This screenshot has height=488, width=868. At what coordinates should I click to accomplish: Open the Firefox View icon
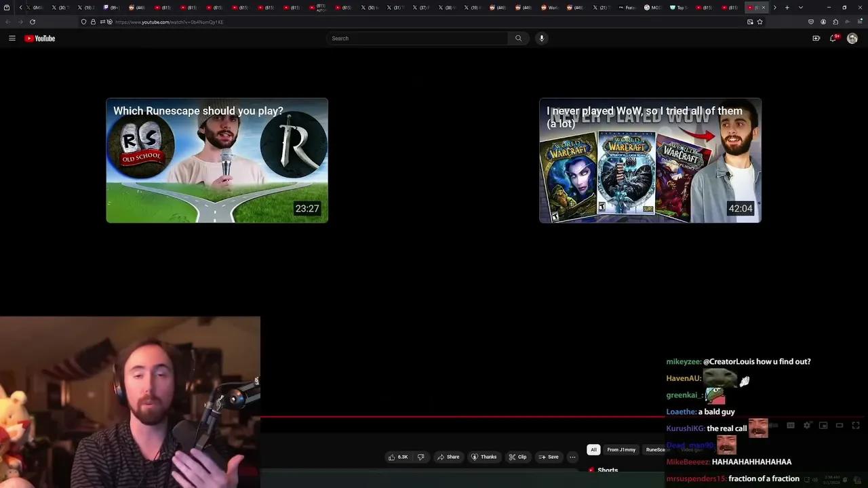point(7,7)
